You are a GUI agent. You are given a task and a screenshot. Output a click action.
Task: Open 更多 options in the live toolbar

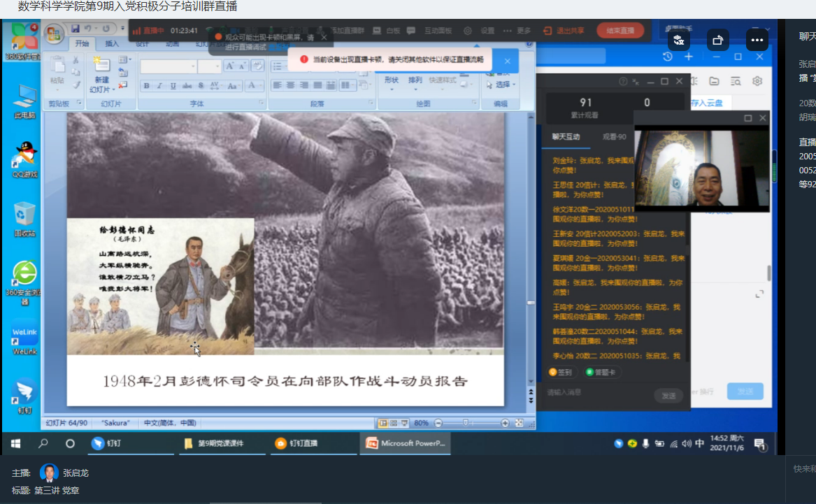517,31
